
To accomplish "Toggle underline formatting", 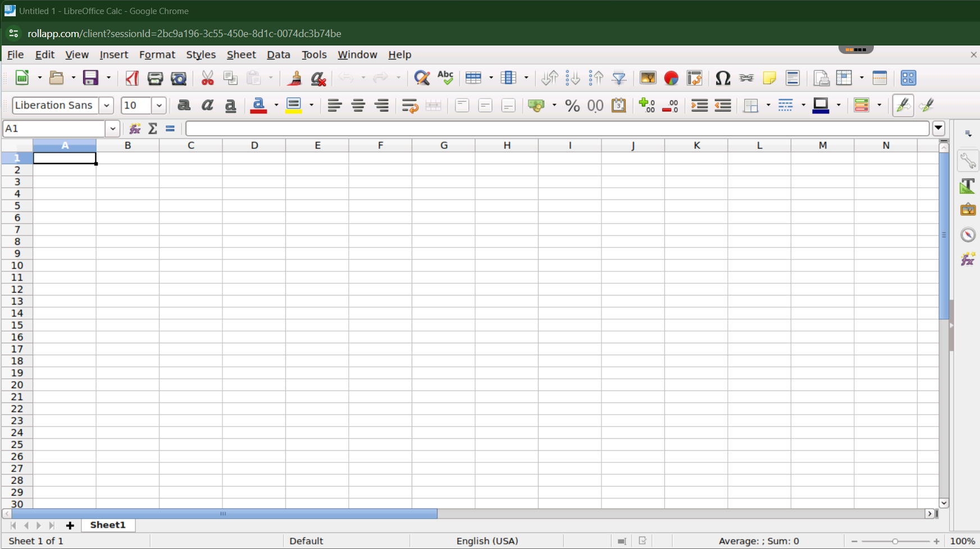I will click(x=230, y=106).
